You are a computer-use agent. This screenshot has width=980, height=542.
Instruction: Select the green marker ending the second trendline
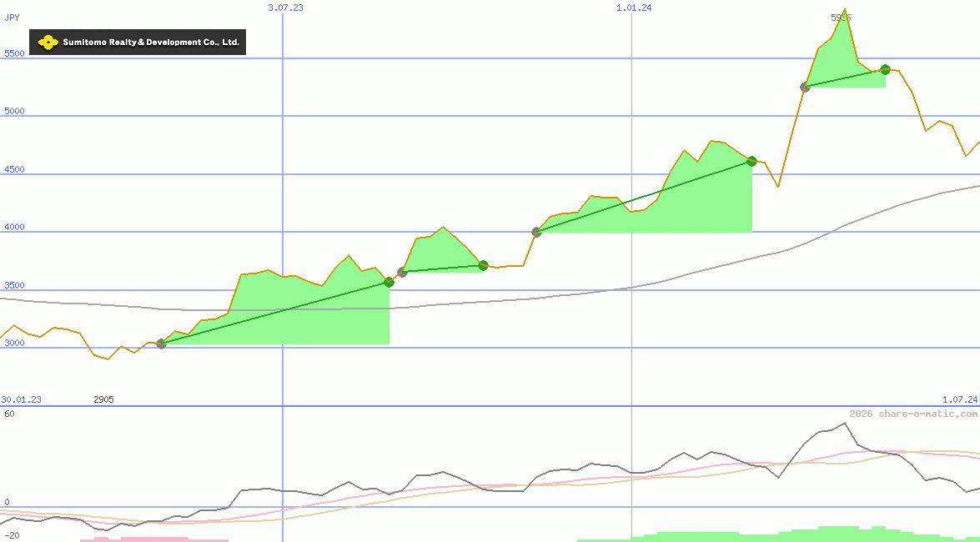[x=484, y=265]
